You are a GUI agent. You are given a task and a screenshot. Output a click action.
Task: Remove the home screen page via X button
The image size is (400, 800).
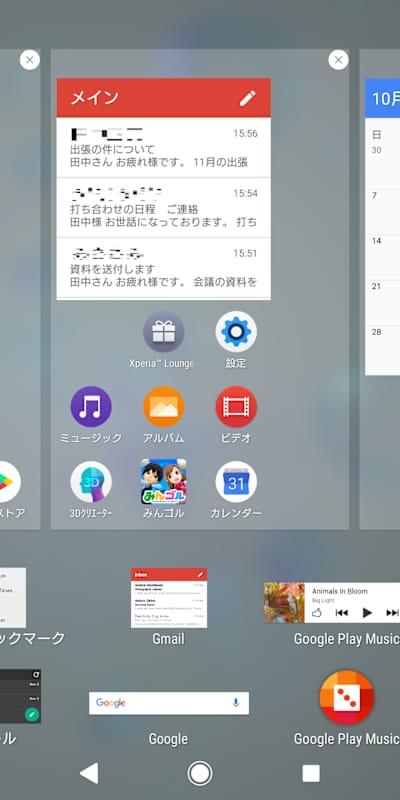click(x=338, y=60)
